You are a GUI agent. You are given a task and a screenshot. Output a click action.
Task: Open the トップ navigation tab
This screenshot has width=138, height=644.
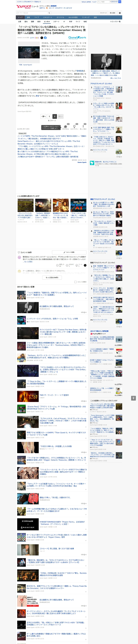click(x=20, y=17)
